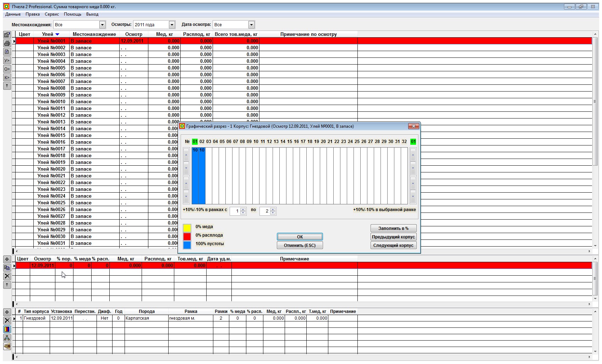
Task: Open the Осмотры year dropdown
Action: 172,25
